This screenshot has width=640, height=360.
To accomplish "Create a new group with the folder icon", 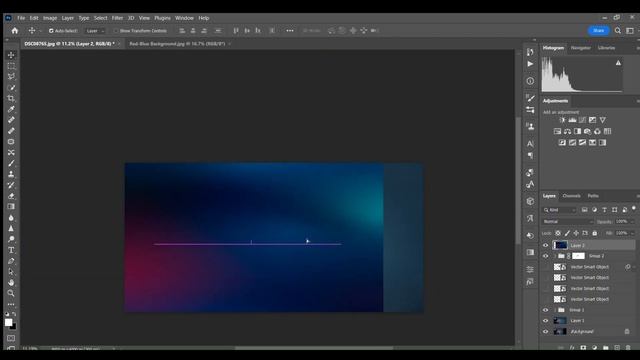I will point(606,348).
